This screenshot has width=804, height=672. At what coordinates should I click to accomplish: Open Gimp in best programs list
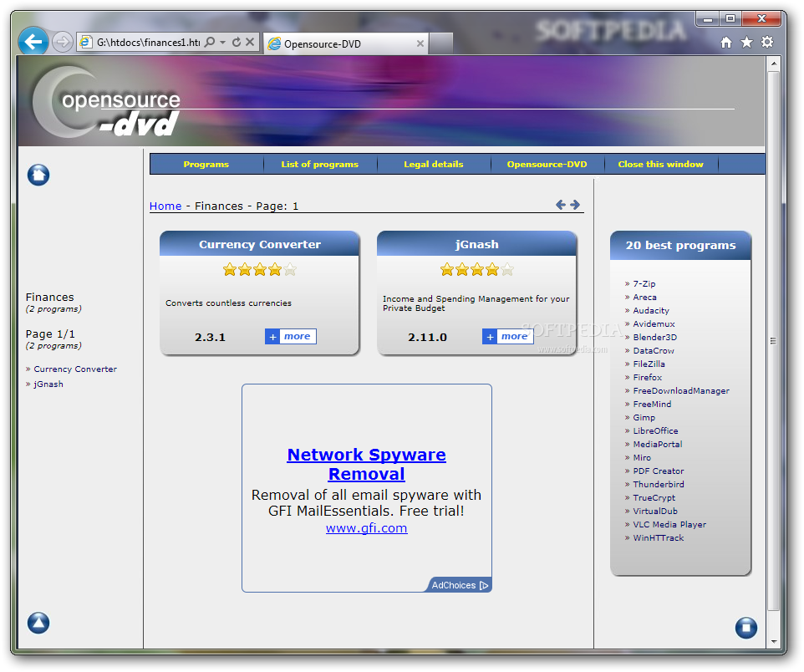[x=644, y=417]
